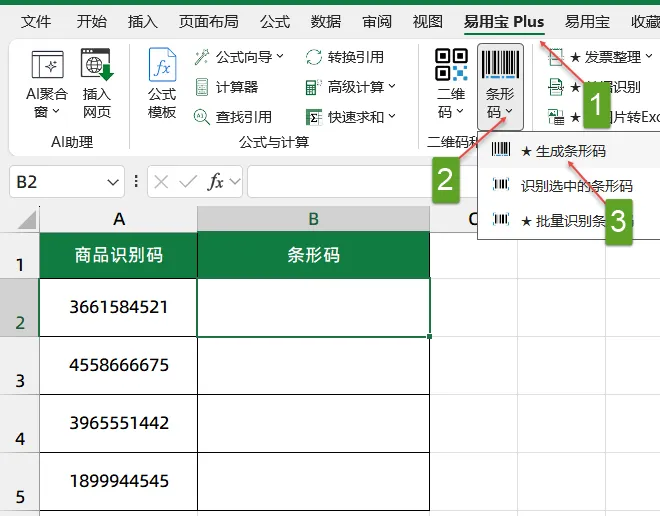The width and height of the screenshot is (660, 516).
Task: Click the confirm checkmark formula button
Action: (x=188, y=182)
